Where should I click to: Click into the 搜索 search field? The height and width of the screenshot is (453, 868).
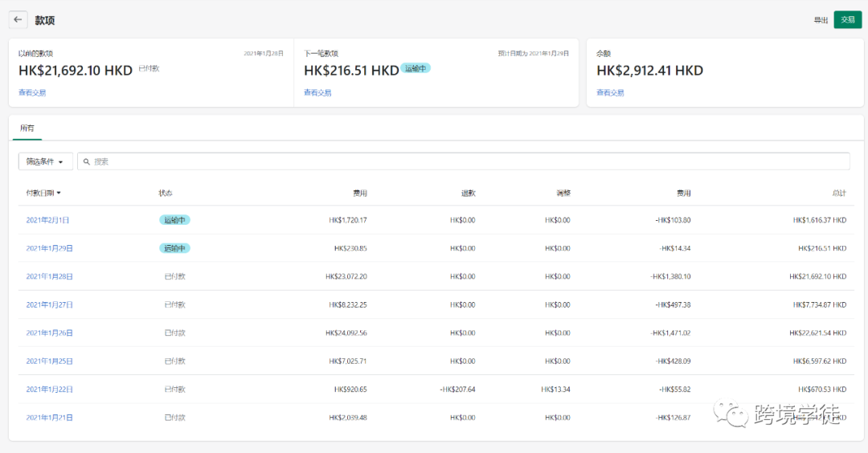point(466,161)
